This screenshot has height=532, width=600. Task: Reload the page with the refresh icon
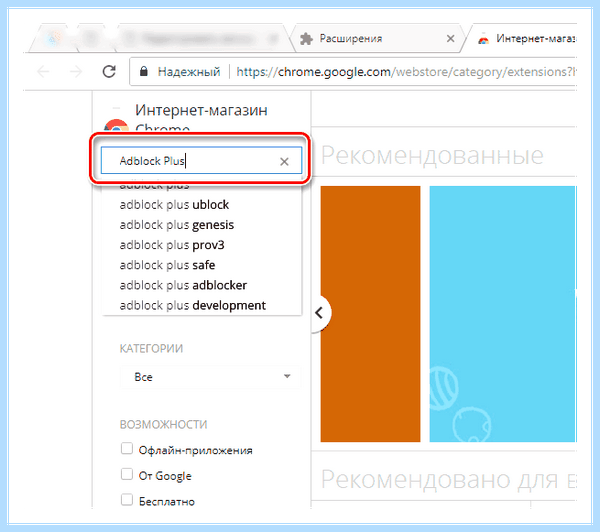click(x=109, y=71)
